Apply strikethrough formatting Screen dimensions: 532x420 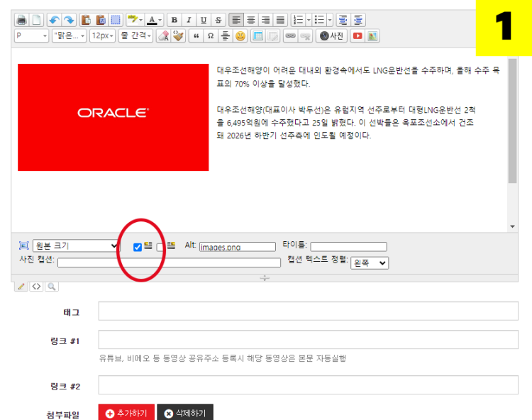tap(218, 20)
